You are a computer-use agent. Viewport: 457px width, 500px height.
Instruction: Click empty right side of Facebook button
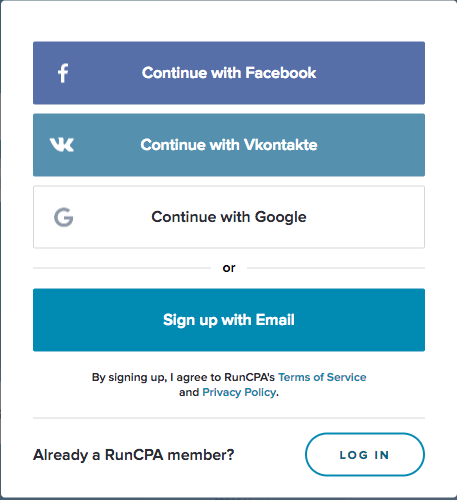(x=370, y=73)
